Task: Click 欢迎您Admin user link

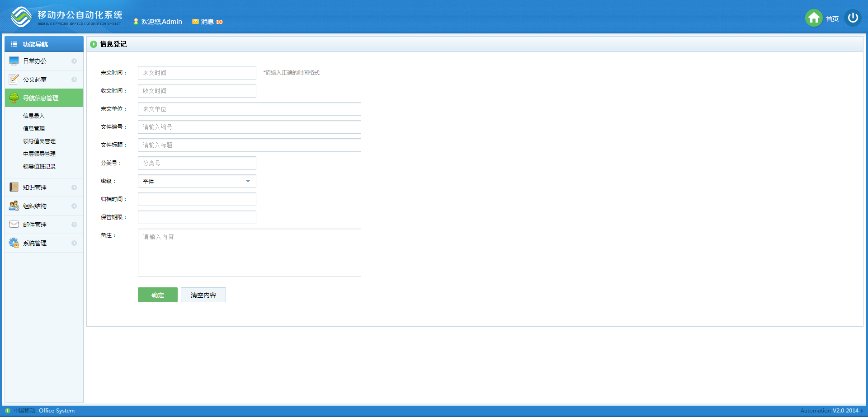Action: click(x=162, y=22)
